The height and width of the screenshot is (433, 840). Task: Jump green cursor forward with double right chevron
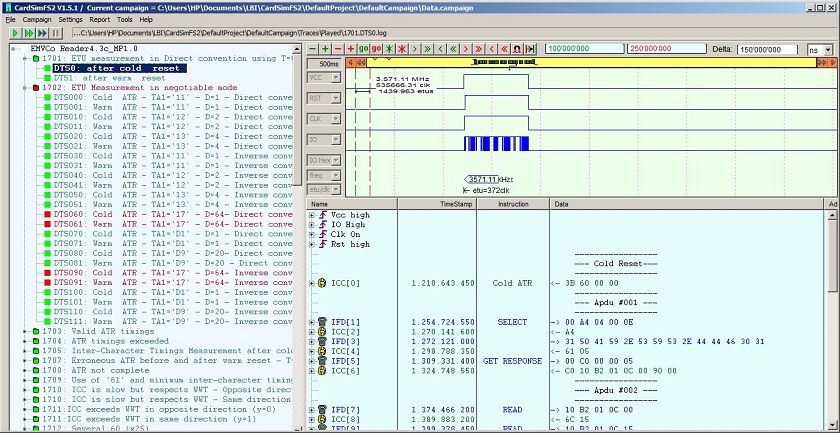tap(428, 49)
